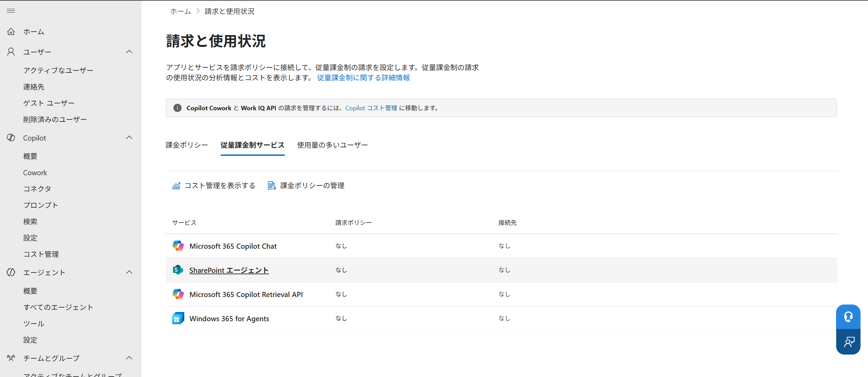This screenshot has height=377, width=868.
Task: Click コスト管理を表示する button
Action: click(214, 185)
